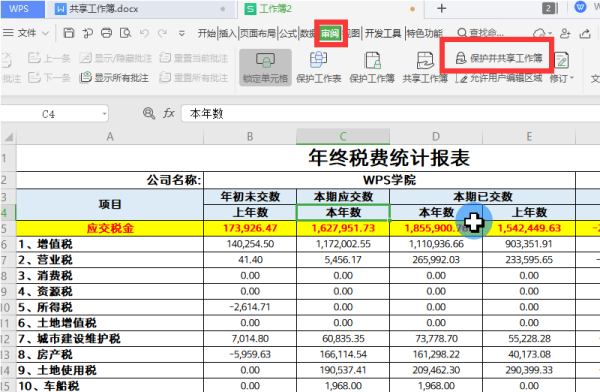The width and height of the screenshot is (600, 392).
Task: Toggle the 锁定单元格 lock cell button
Action: (265, 68)
